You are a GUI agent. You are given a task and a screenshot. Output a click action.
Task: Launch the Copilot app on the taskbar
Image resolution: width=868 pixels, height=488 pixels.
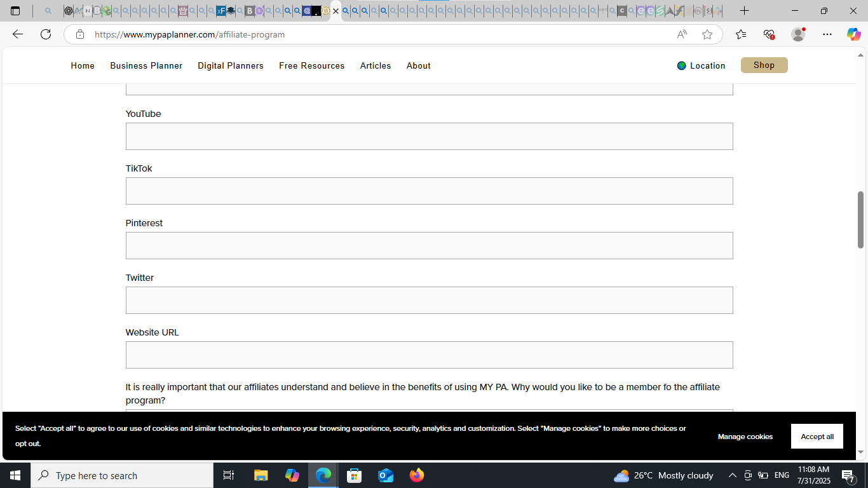tap(292, 475)
